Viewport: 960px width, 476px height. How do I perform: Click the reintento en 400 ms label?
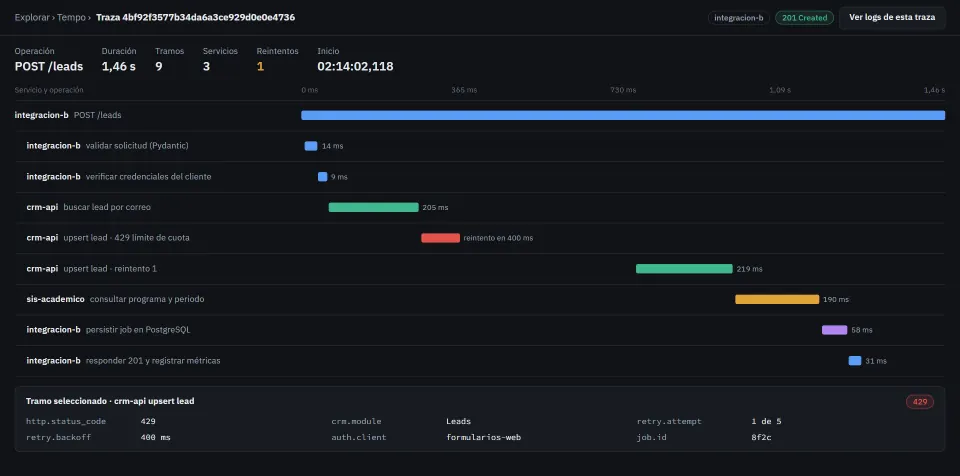pyautogui.click(x=498, y=238)
